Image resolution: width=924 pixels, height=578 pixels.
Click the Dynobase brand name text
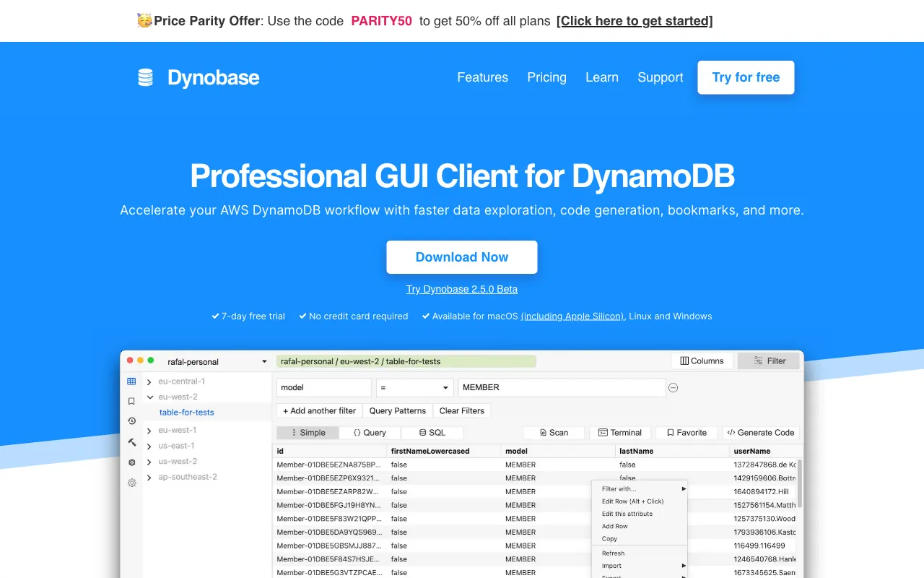(214, 77)
